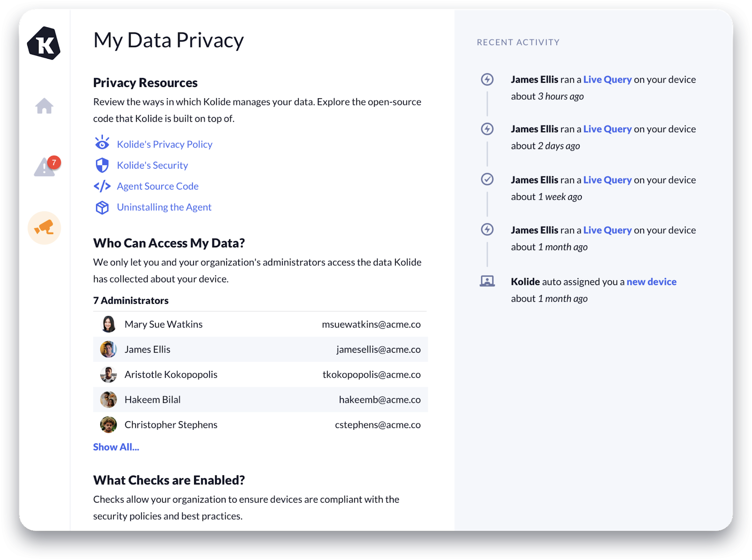
Task: Select the Mary Sue Watkins name
Action: click(x=164, y=324)
